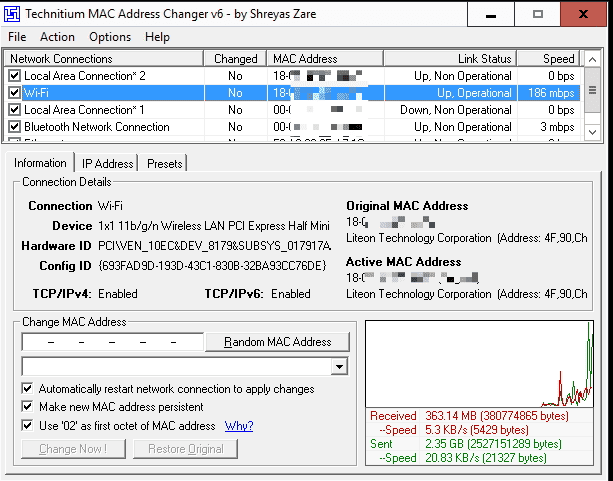Screen dimensions: 613x481
Task: Click the connections list scrollbar thumb
Action: 592,90
